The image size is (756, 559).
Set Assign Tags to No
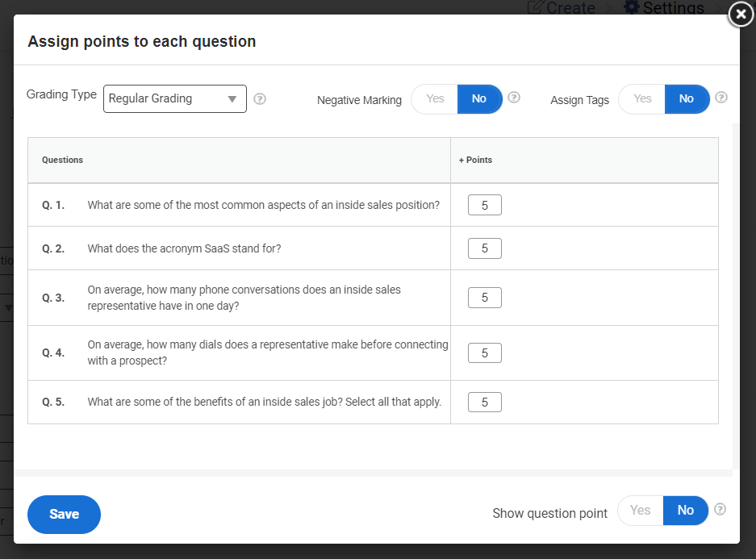point(687,98)
